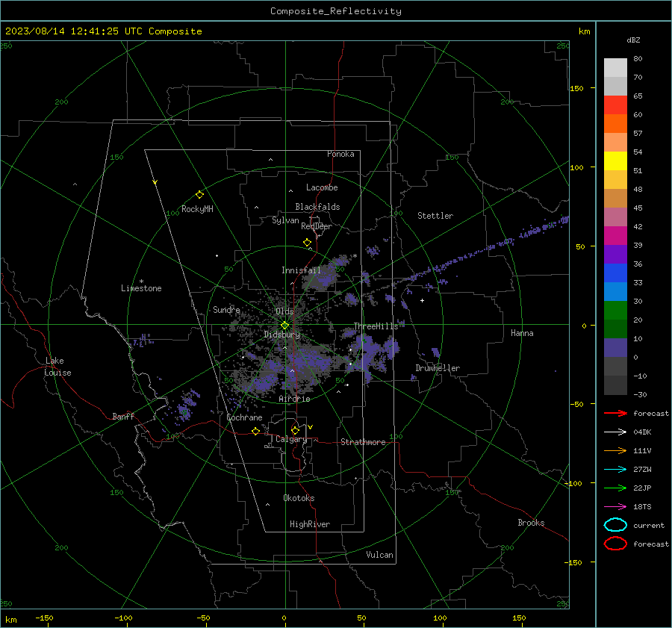Click the yellow diamond marker below Cochrane
The image size is (672, 628).
[256, 432]
